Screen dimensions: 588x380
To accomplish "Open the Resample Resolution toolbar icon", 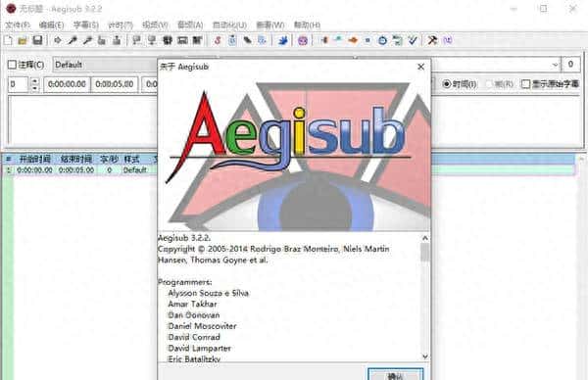I will pyautogui.click(x=367, y=40).
